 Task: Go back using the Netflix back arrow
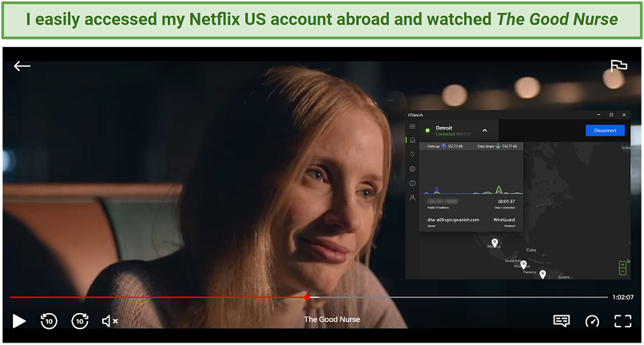(x=22, y=66)
